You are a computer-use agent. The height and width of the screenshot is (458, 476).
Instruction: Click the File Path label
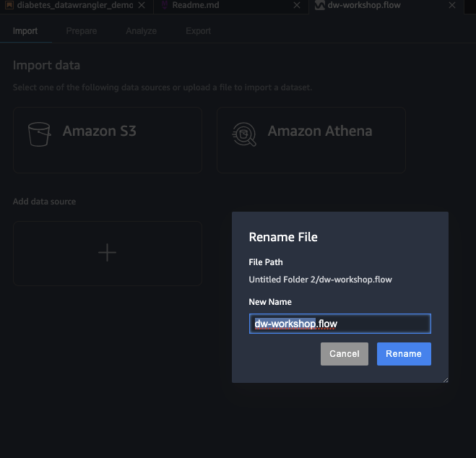[266, 262]
